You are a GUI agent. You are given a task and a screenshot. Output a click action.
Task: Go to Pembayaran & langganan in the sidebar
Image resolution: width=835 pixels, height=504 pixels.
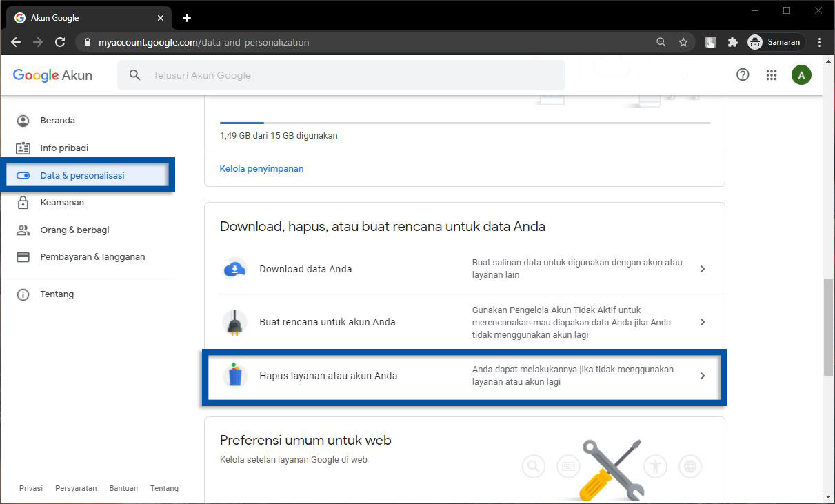coord(92,257)
